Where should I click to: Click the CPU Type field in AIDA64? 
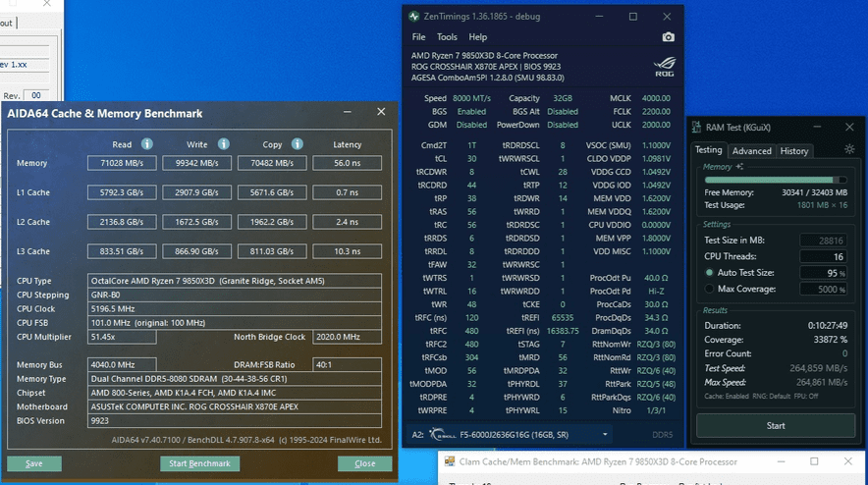[234, 281]
